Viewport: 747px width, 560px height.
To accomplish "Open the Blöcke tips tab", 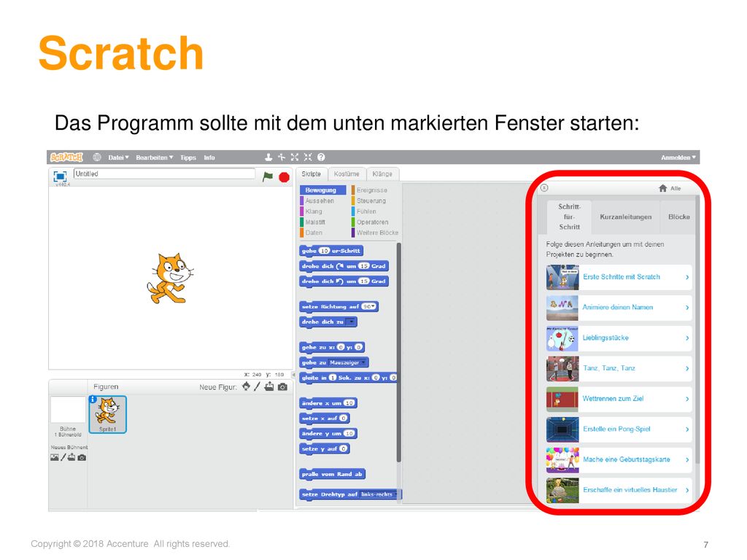I will click(x=679, y=217).
